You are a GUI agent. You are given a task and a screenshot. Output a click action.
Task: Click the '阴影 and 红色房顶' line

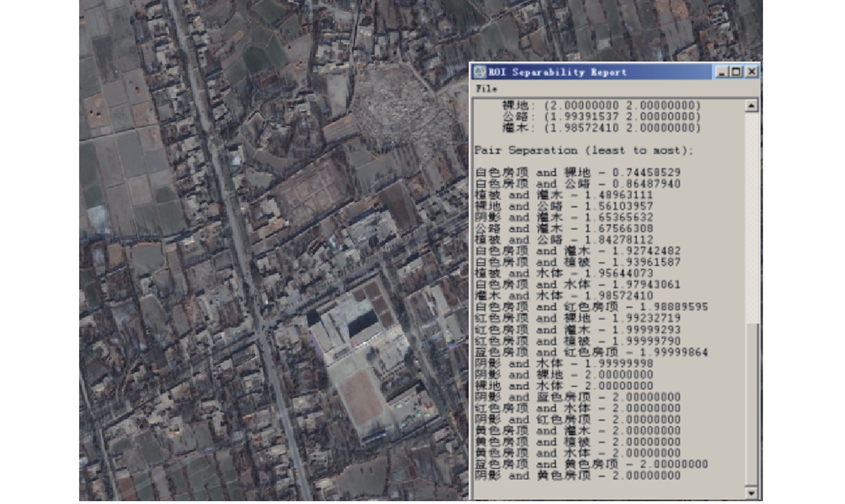(578, 420)
